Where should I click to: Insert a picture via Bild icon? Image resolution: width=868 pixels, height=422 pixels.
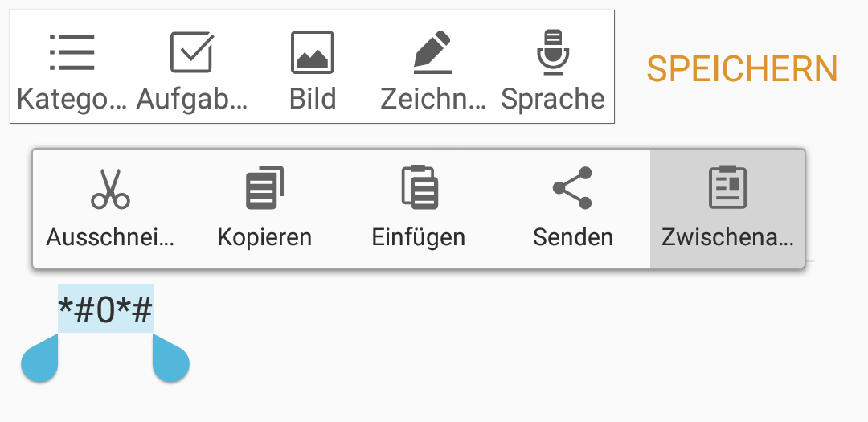pyautogui.click(x=312, y=52)
